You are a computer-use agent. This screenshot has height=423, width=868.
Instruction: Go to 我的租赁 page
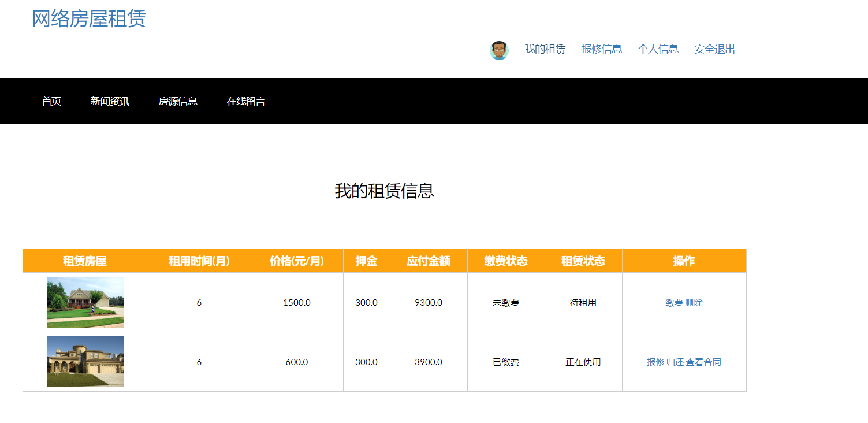click(545, 49)
